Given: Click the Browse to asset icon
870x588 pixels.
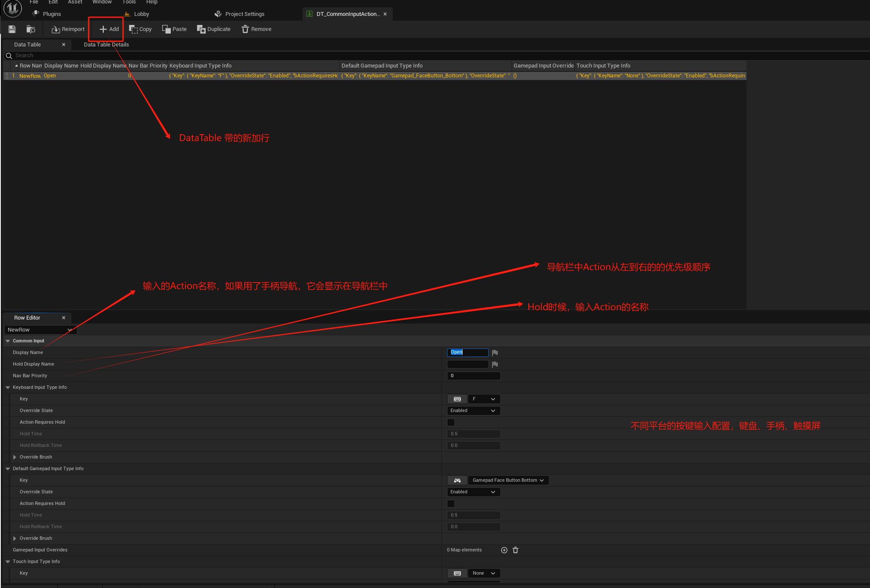Looking at the screenshot, I should 31,29.
